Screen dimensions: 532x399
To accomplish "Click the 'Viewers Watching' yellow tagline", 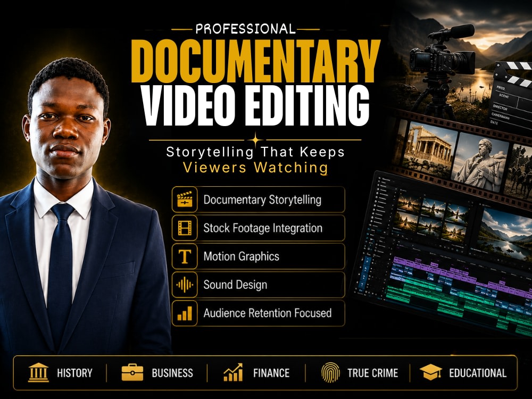I will point(255,168).
